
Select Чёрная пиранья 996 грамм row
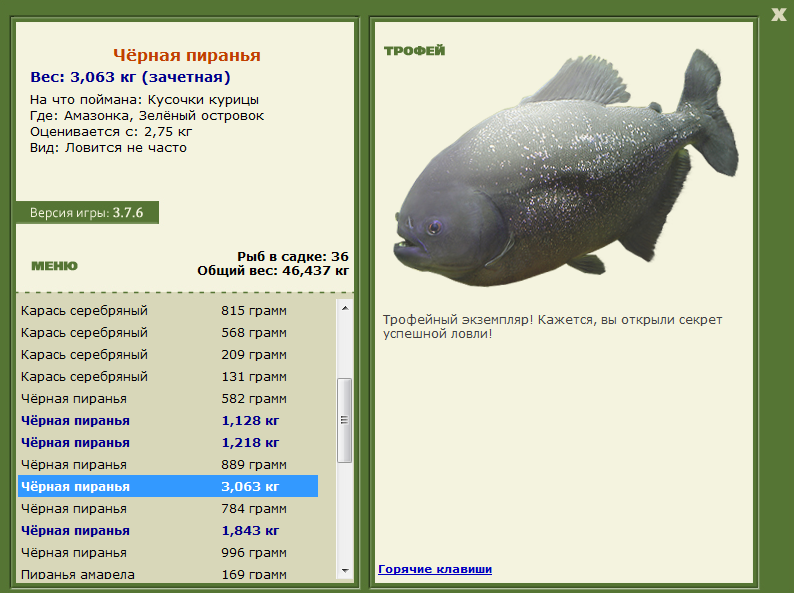168,552
